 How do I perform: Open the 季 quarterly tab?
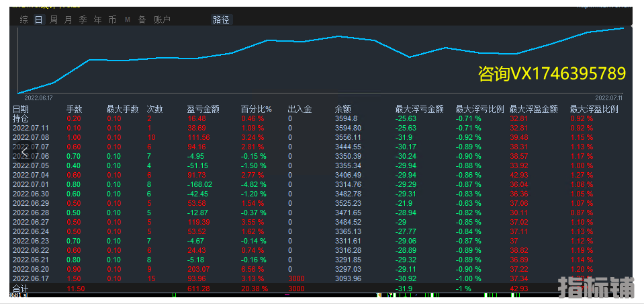pyautogui.click(x=83, y=20)
